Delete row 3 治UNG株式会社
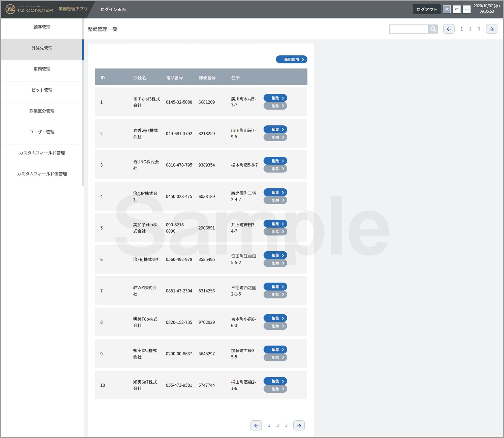This screenshot has height=438, width=504. point(275,169)
